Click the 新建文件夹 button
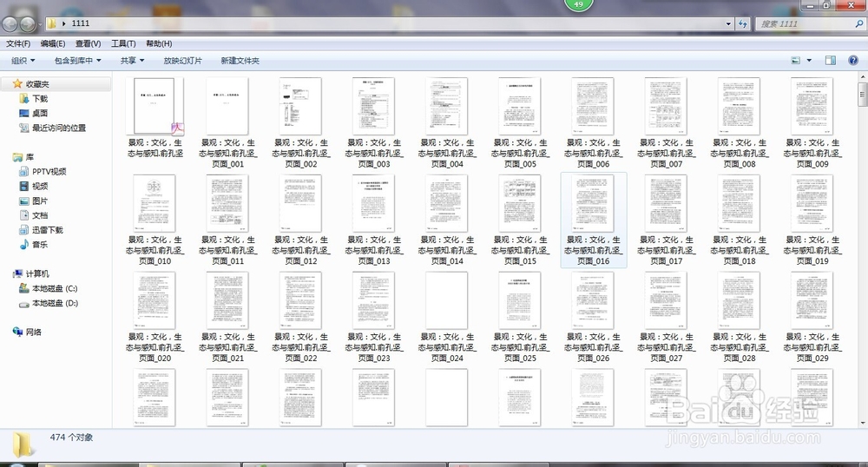The image size is (868, 467). [240, 60]
